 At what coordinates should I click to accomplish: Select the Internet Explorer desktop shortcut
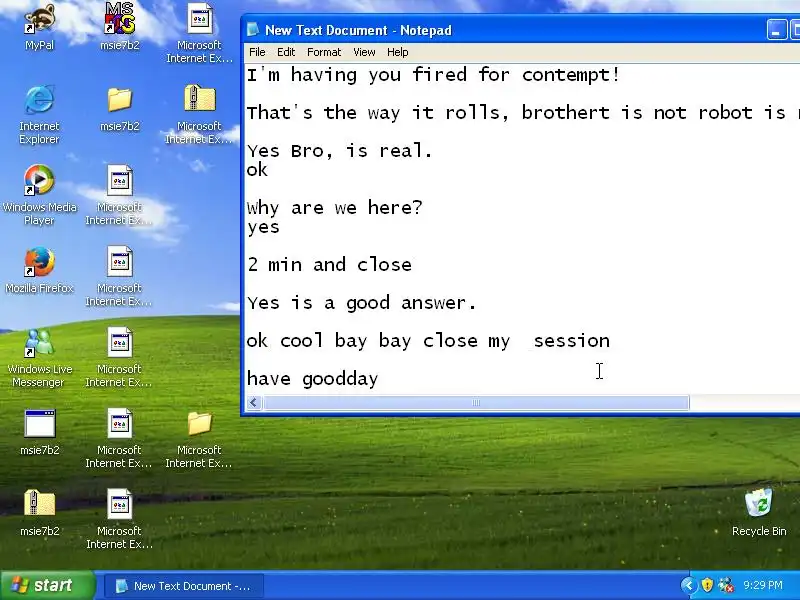coord(39,115)
